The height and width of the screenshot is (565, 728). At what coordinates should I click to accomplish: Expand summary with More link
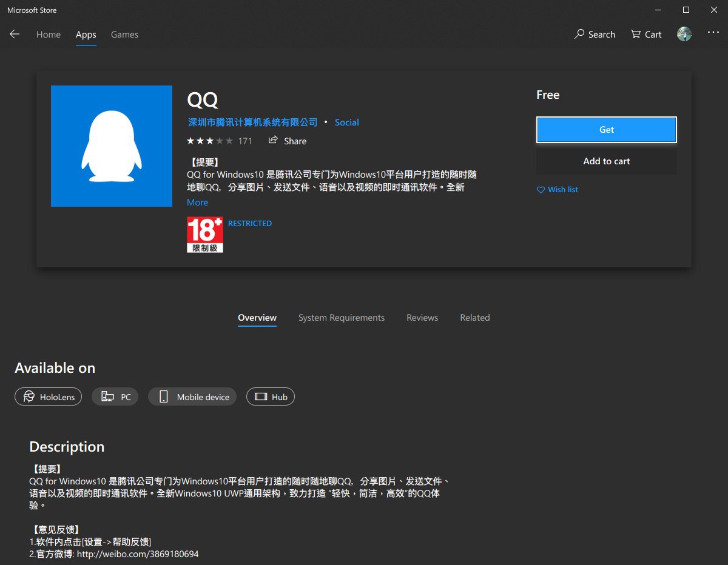click(x=197, y=202)
